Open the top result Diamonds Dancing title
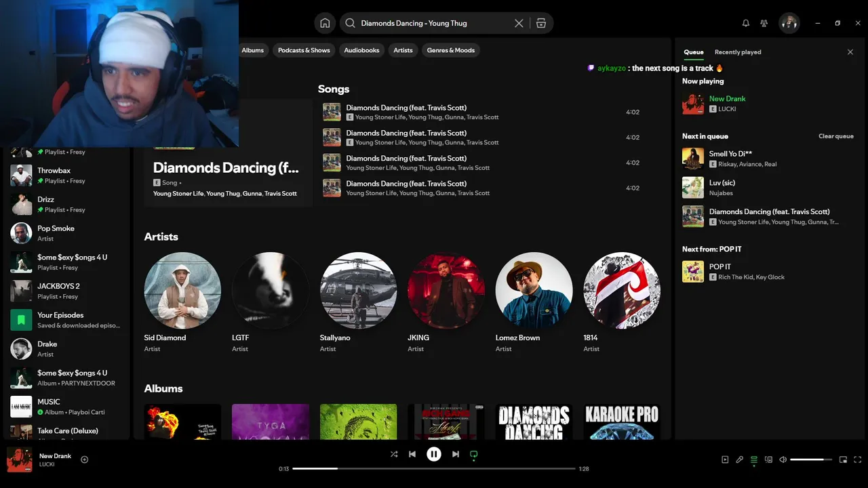The width and height of the screenshot is (868, 488). coord(226,167)
